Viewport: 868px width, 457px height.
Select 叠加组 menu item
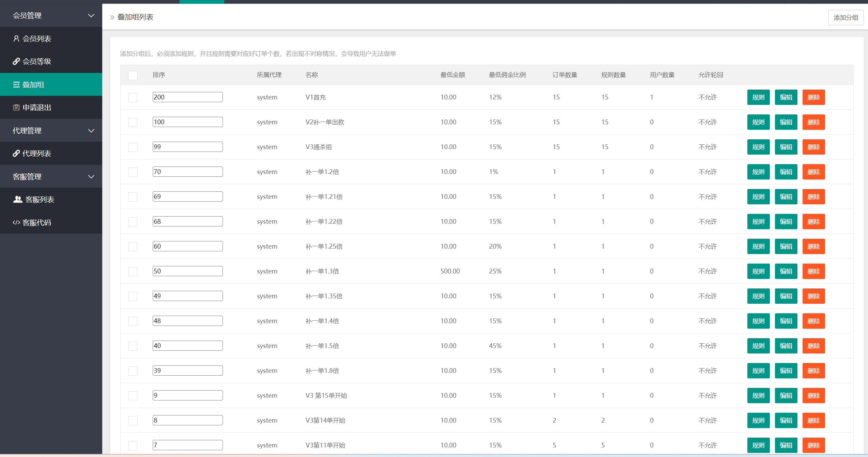pyautogui.click(x=51, y=84)
